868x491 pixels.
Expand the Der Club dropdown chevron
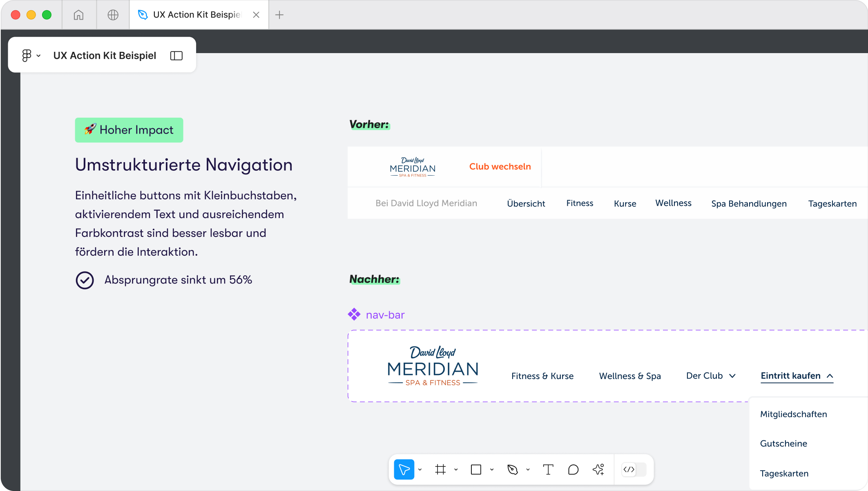(x=732, y=376)
